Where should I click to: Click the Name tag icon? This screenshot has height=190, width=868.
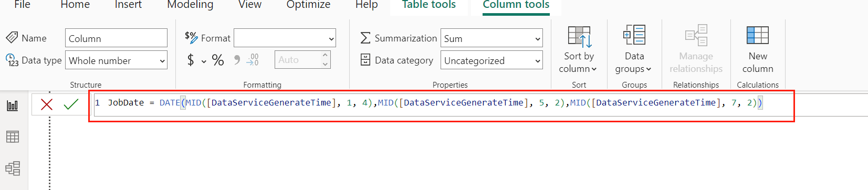pyautogui.click(x=12, y=38)
